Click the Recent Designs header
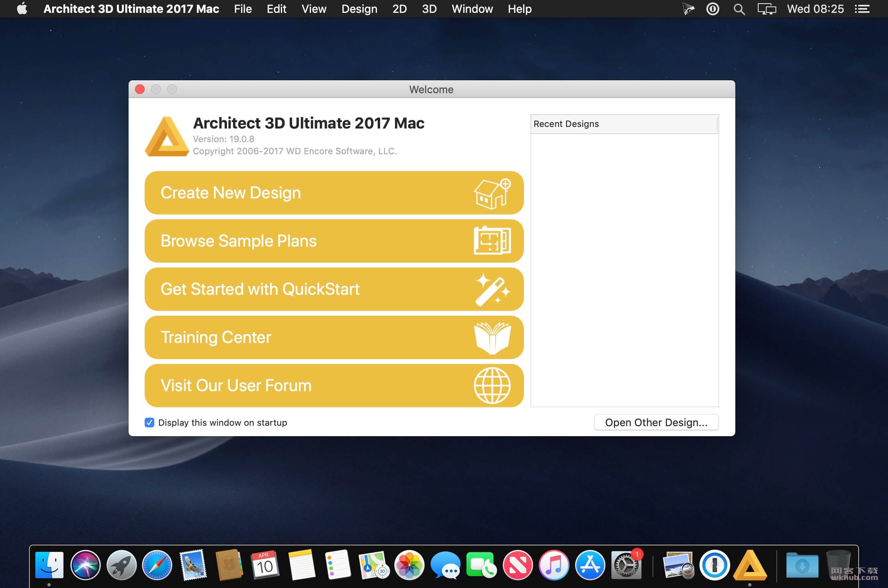Viewport: 888px width, 588px height. tap(624, 124)
